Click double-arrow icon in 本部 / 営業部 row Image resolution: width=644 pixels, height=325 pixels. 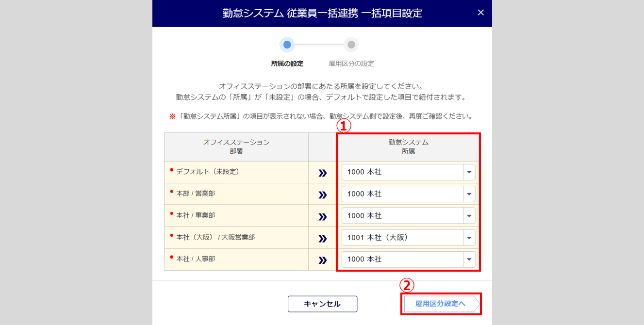click(322, 194)
